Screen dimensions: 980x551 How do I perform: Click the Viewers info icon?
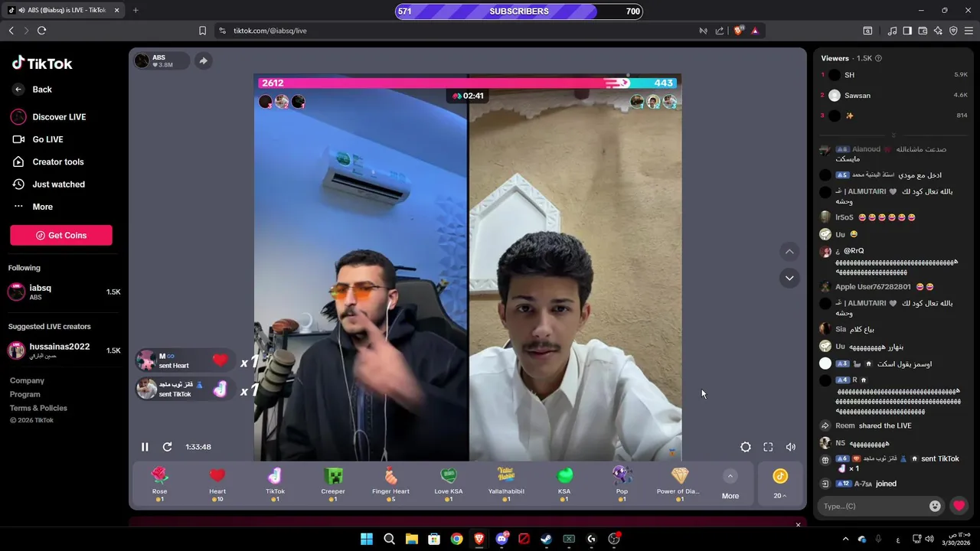(878, 58)
